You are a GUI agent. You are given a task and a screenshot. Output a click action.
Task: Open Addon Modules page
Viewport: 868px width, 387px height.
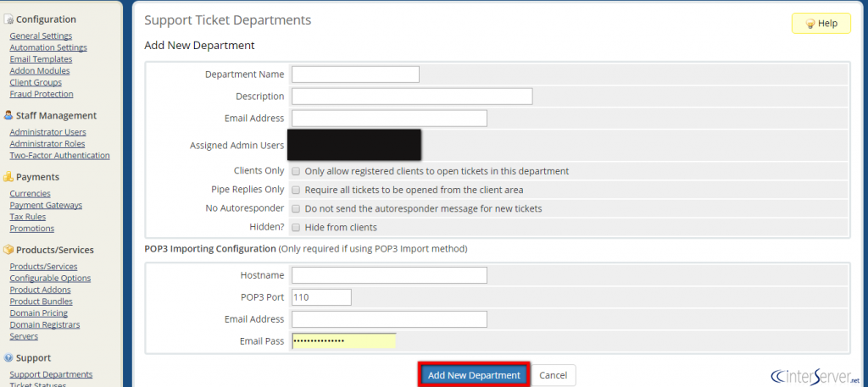[x=40, y=71]
